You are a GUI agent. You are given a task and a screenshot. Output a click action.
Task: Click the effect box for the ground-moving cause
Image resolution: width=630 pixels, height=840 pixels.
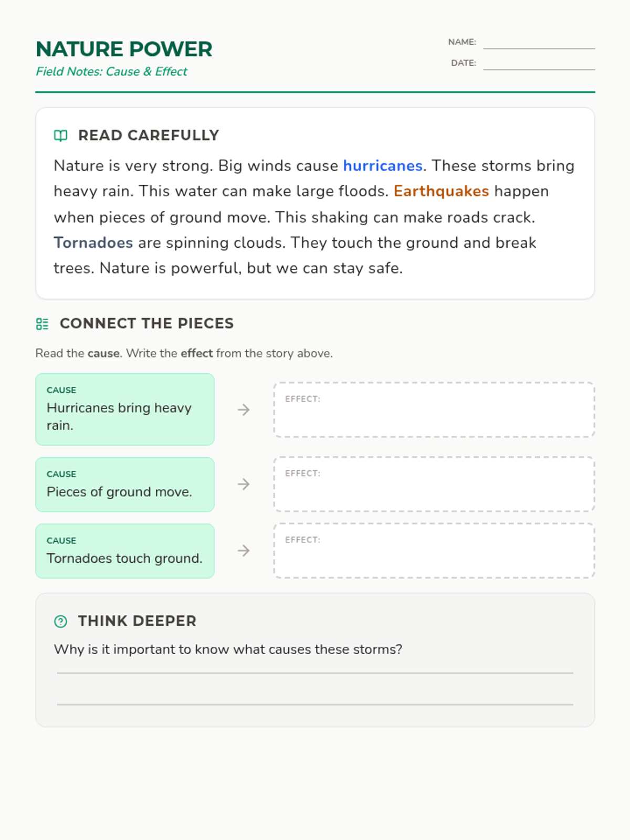pos(434,485)
